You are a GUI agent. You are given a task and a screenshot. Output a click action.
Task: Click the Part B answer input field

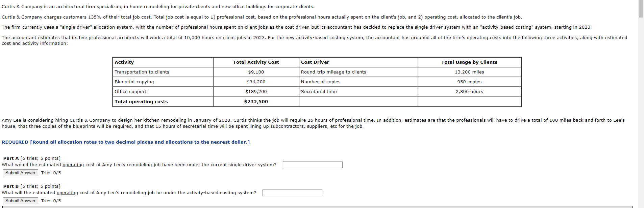292,192
